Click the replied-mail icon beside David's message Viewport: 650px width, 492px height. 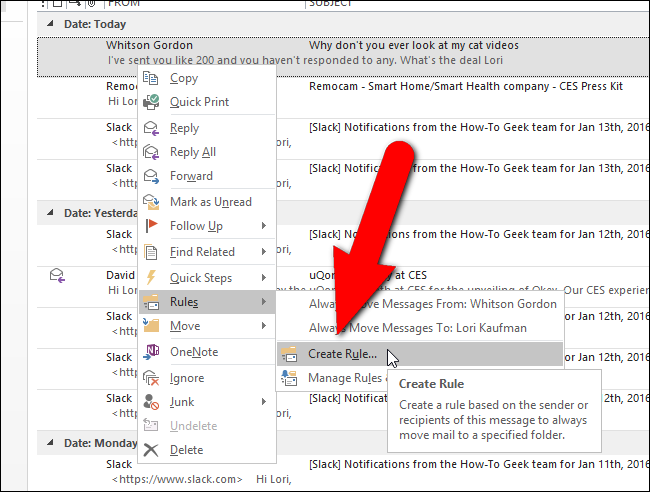pos(57,275)
